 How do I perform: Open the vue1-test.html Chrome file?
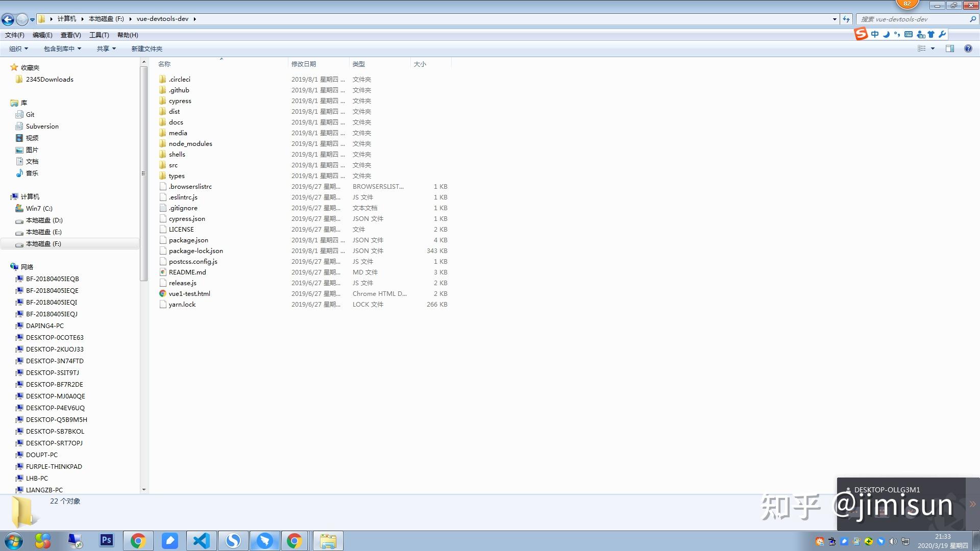click(x=189, y=294)
